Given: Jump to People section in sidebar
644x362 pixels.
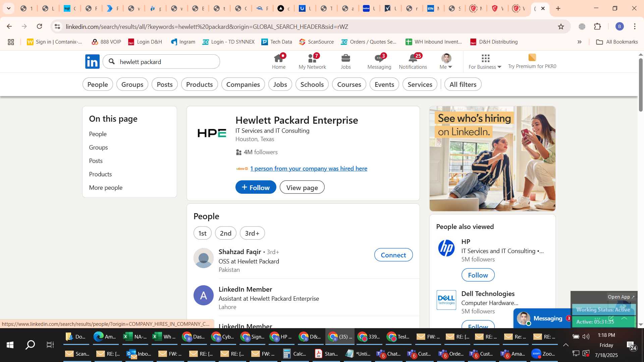Looking at the screenshot, I should [98, 134].
